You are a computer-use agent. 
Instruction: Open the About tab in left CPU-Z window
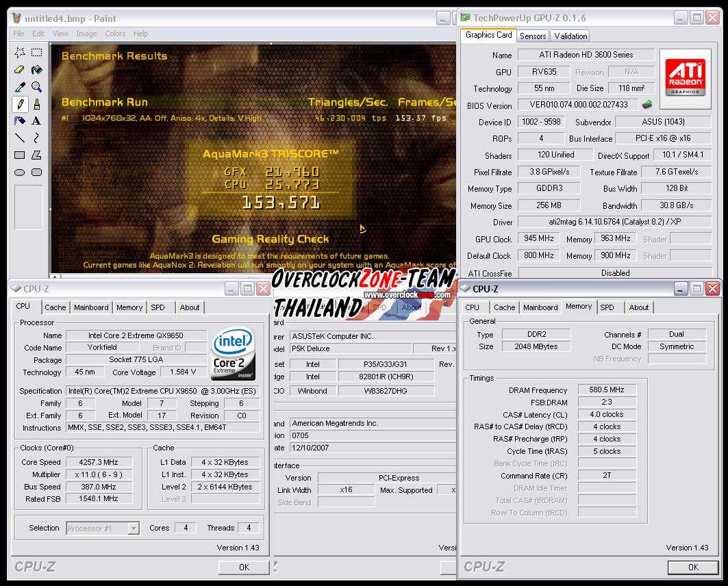190,307
